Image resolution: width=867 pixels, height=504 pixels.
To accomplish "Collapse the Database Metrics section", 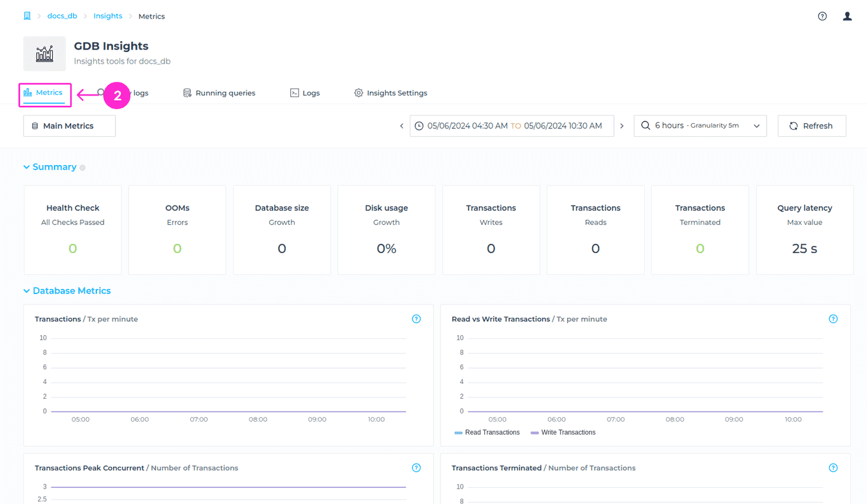I will coord(67,291).
